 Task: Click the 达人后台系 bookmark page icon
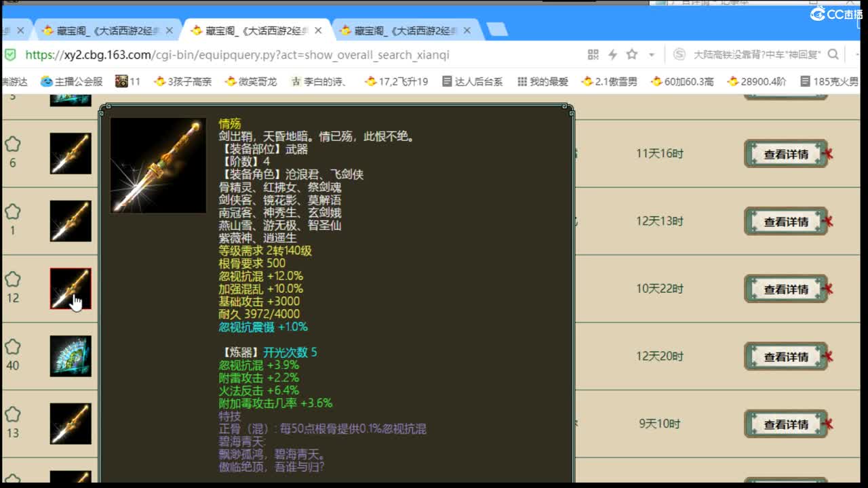(x=447, y=81)
